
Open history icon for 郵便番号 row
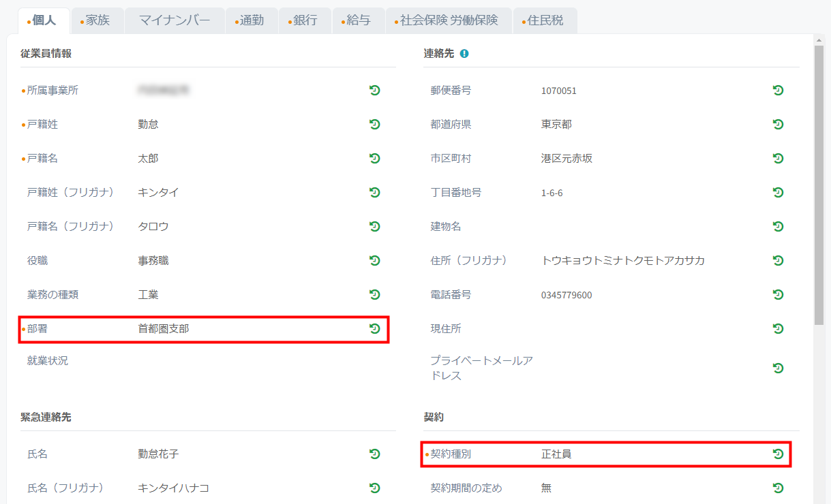(778, 90)
